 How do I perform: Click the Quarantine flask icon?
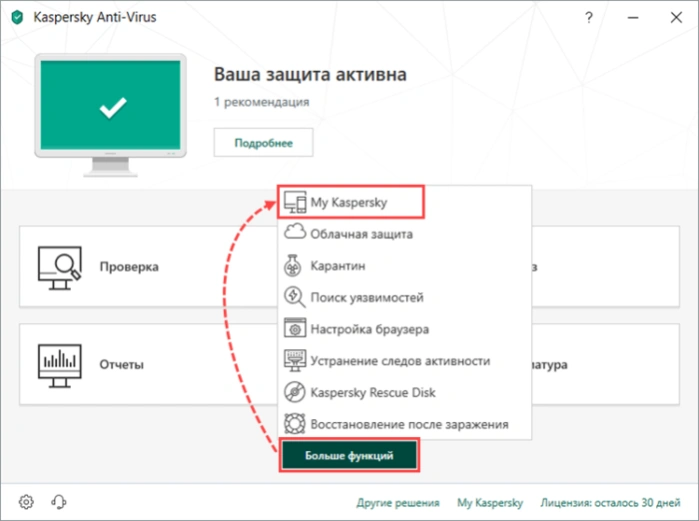point(293,266)
